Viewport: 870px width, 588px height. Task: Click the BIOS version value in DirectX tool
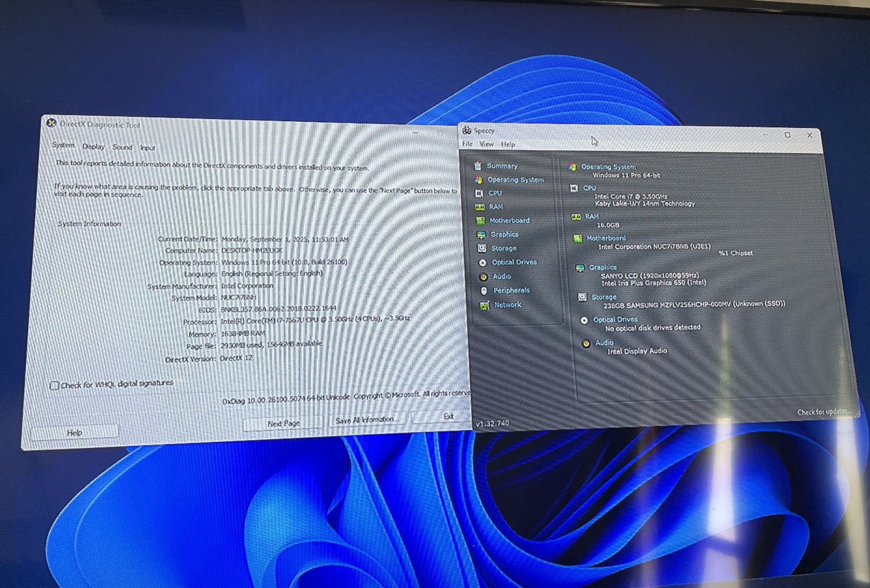point(279,309)
